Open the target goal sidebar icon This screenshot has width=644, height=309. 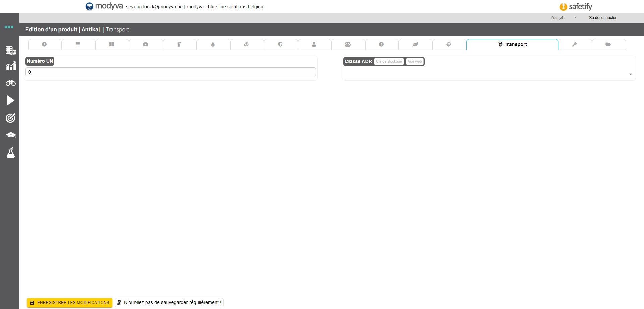pyautogui.click(x=11, y=118)
